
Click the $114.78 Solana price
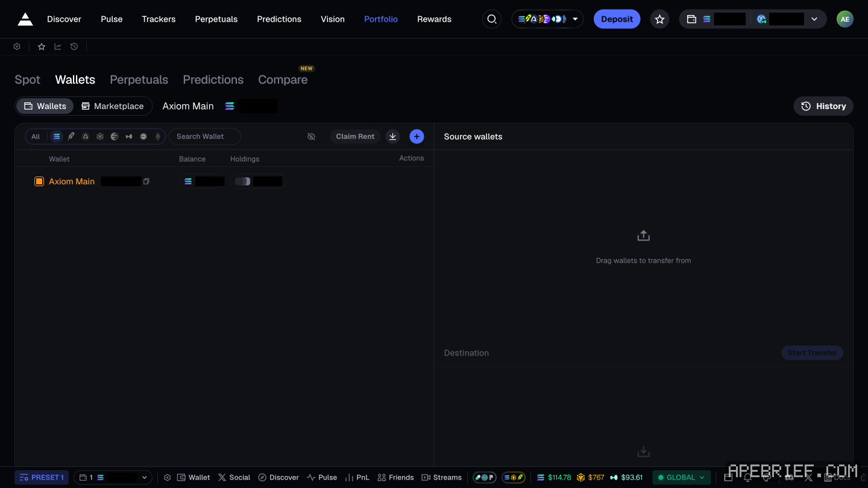click(554, 477)
